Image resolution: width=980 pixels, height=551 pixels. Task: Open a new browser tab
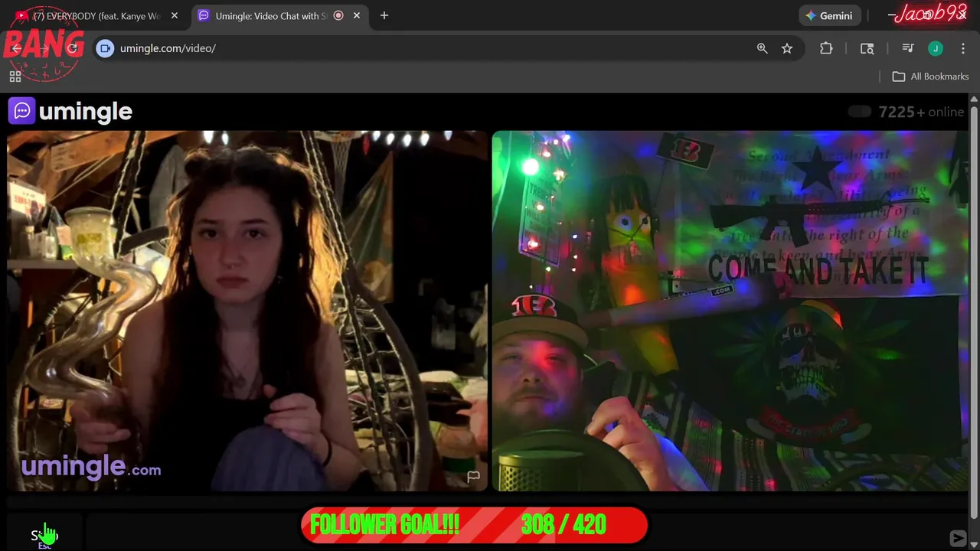[384, 15]
